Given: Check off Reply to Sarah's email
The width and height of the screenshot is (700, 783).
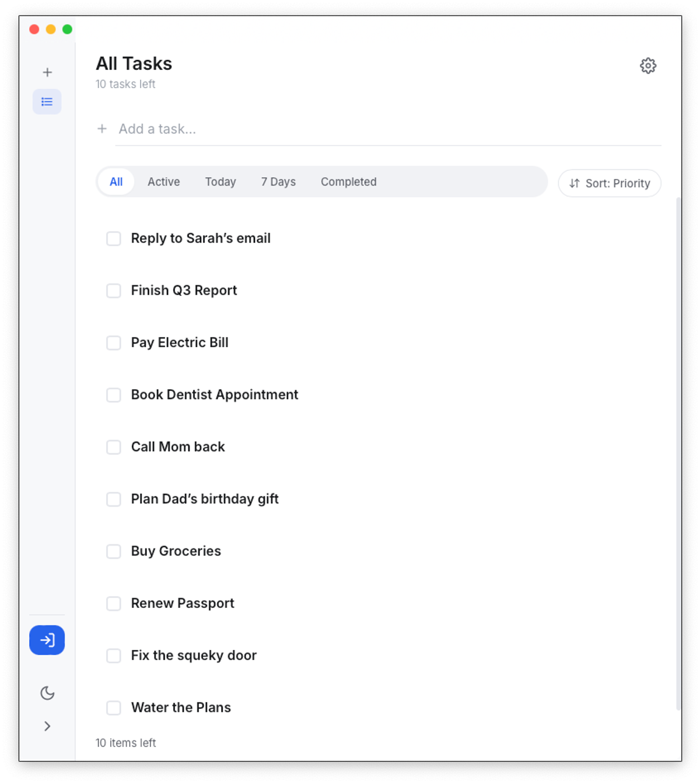Looking at the screenshot, I should click(114, 239).
